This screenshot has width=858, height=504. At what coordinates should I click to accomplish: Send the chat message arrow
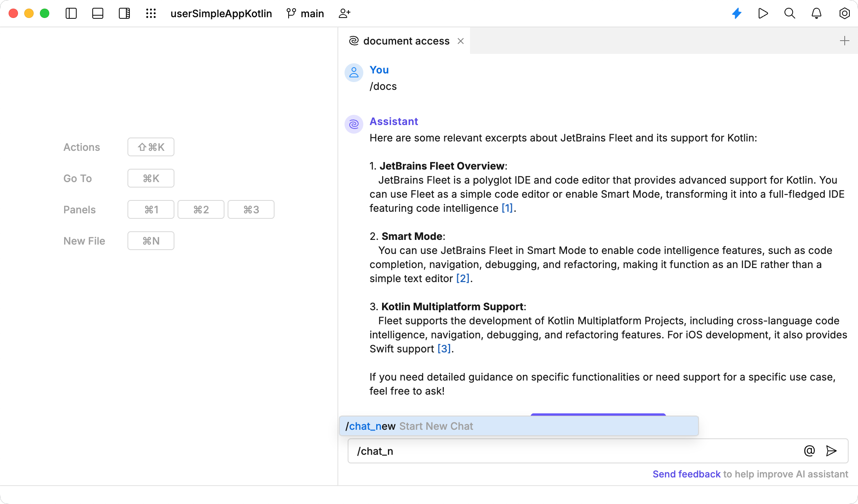[831, 451]
